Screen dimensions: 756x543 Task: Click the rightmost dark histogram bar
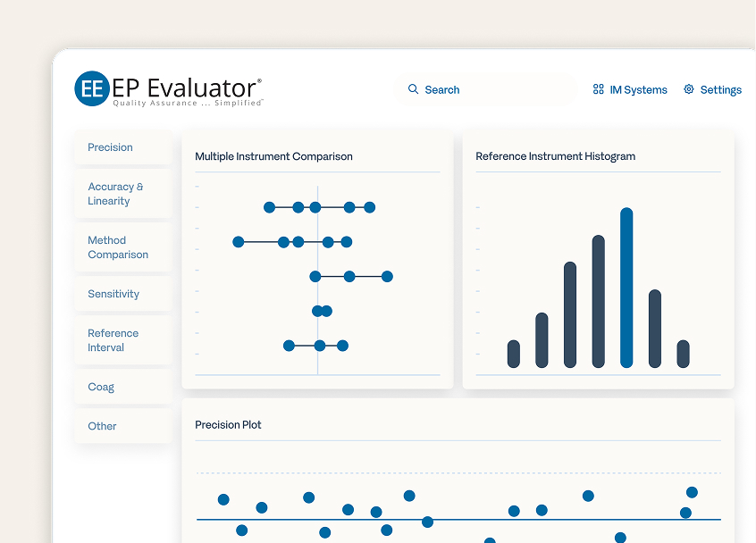point(684,354)
